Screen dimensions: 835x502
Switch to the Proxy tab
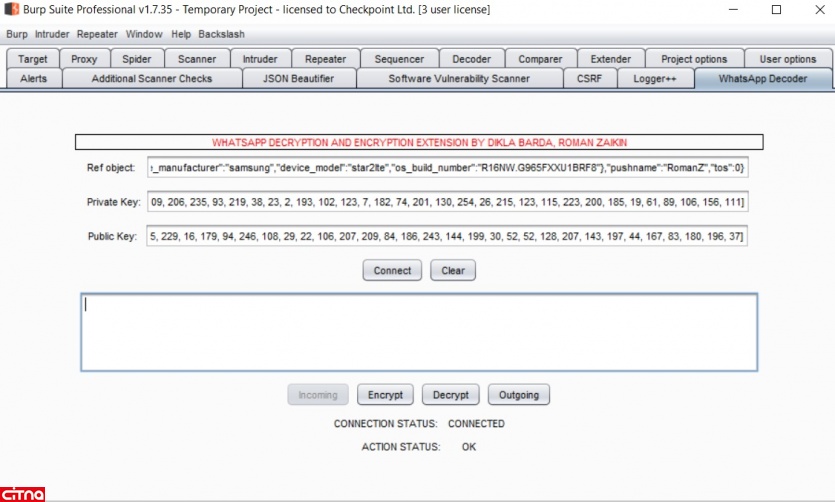[84, 59]
